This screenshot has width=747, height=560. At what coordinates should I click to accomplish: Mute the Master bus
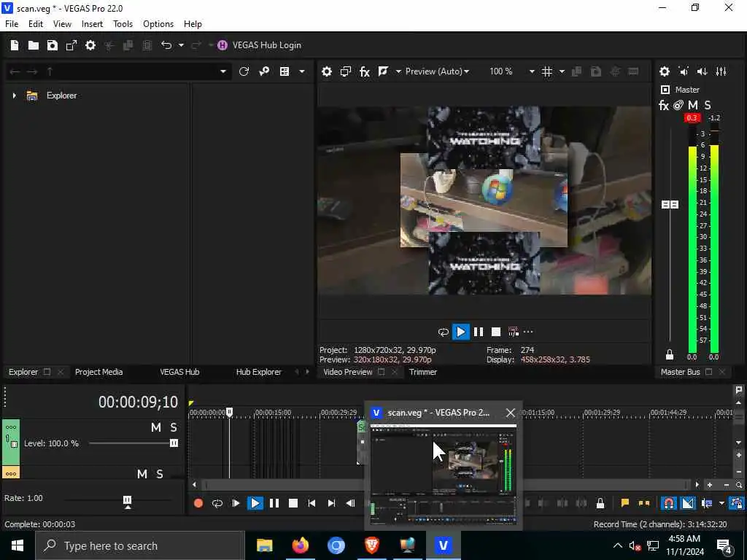click(x=693, y=105)
